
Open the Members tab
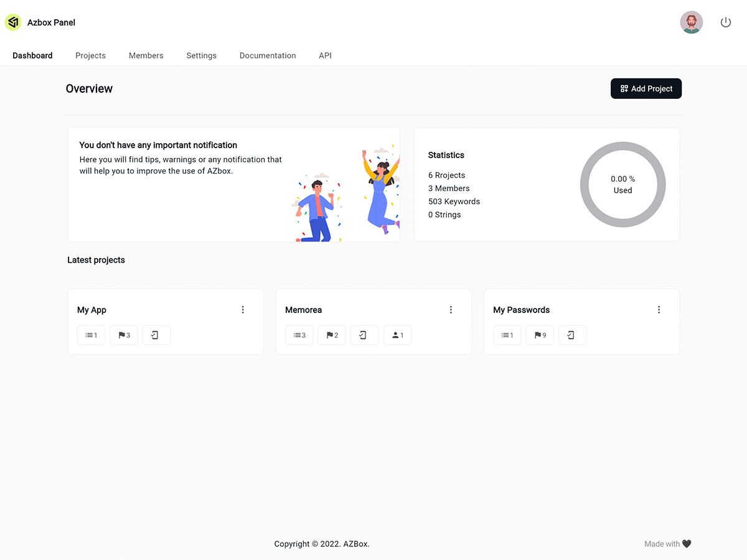(x=146, y=55)
